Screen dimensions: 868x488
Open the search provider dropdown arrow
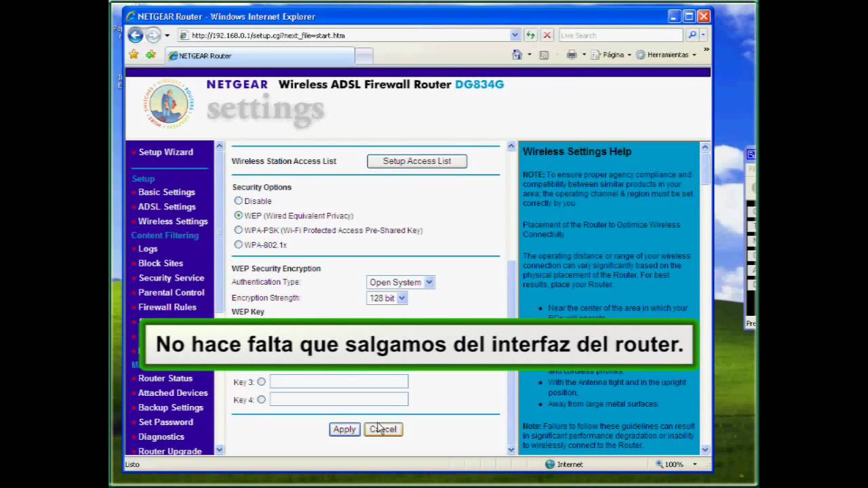[703, 35]
